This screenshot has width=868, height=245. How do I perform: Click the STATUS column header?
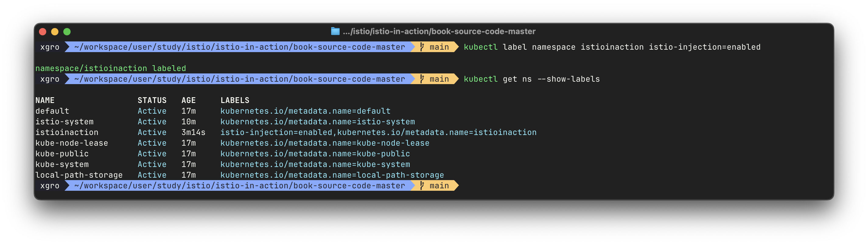152,100
